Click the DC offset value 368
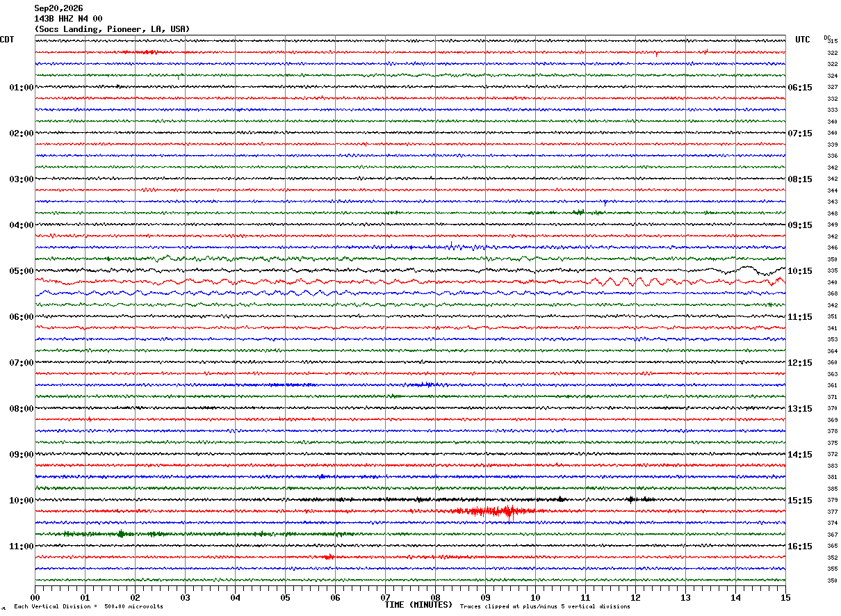 point(832,293)
